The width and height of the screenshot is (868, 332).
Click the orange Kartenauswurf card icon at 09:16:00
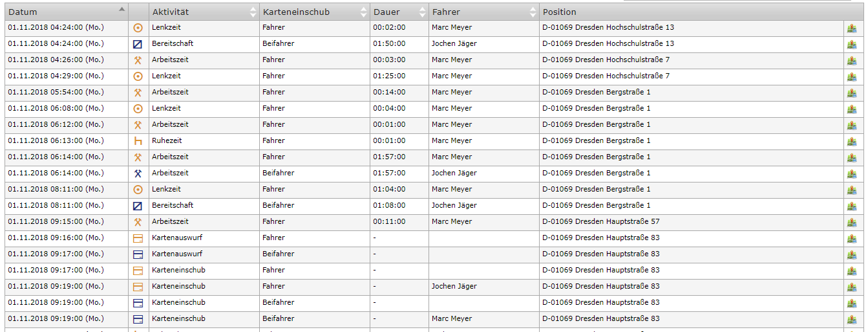(x=138, y=238)
